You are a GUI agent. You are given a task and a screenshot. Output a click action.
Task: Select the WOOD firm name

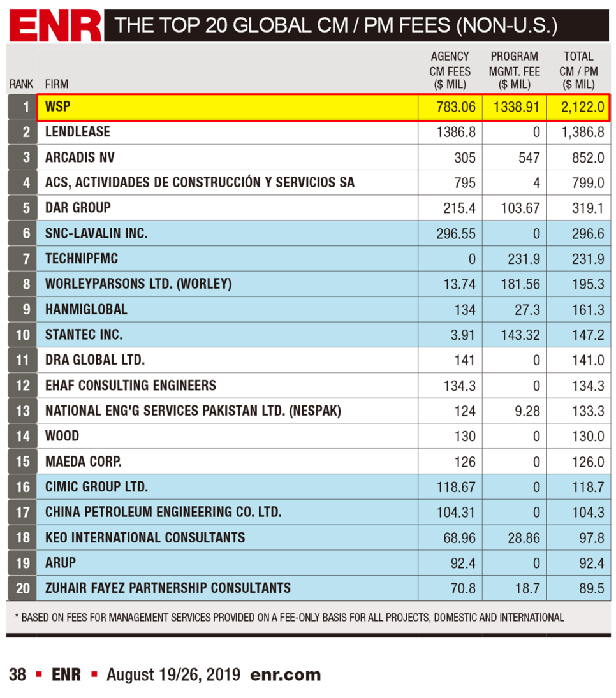pyautogui.click(x=62, y=436)
